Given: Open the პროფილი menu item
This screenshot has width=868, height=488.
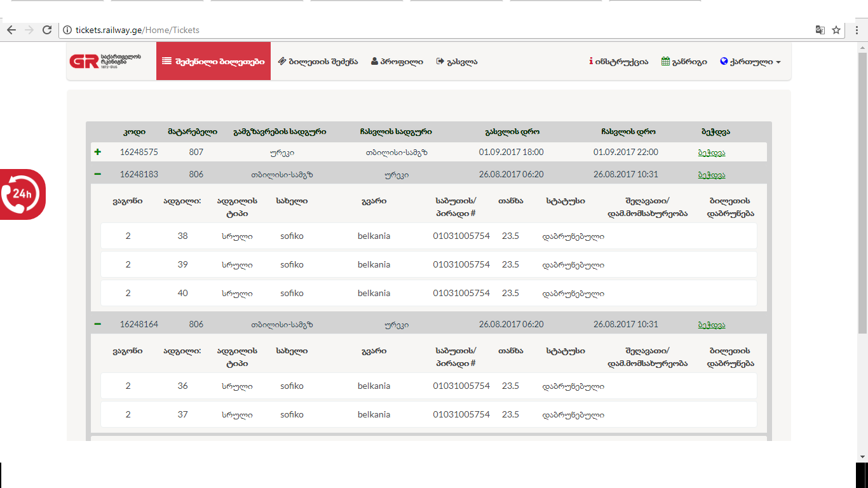Looking at the screenshot, I should pos(397,62).
